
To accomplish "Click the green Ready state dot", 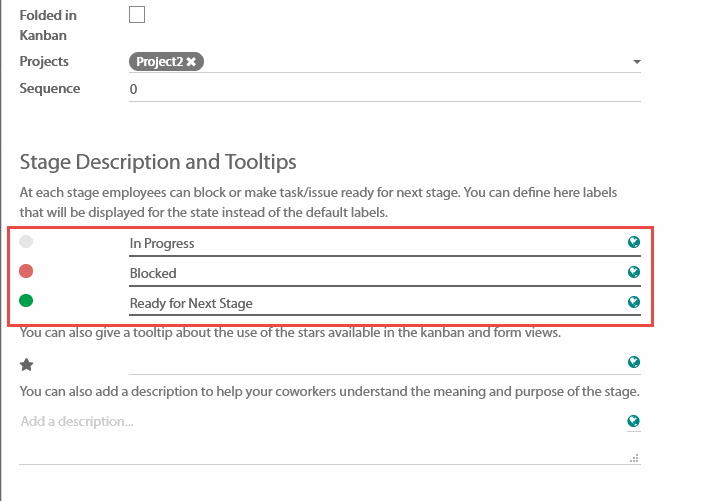I will [26, 300].
